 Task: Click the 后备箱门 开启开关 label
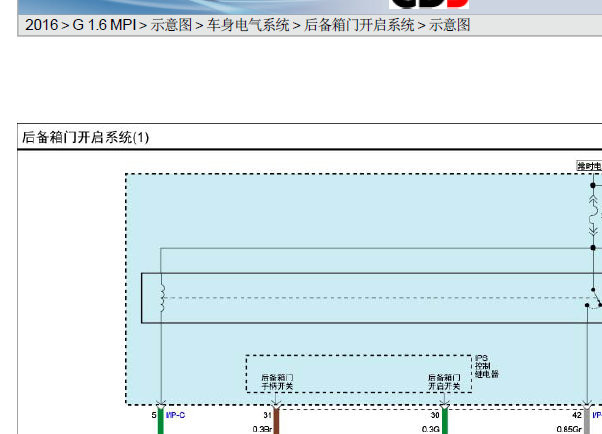pos(444,382)
